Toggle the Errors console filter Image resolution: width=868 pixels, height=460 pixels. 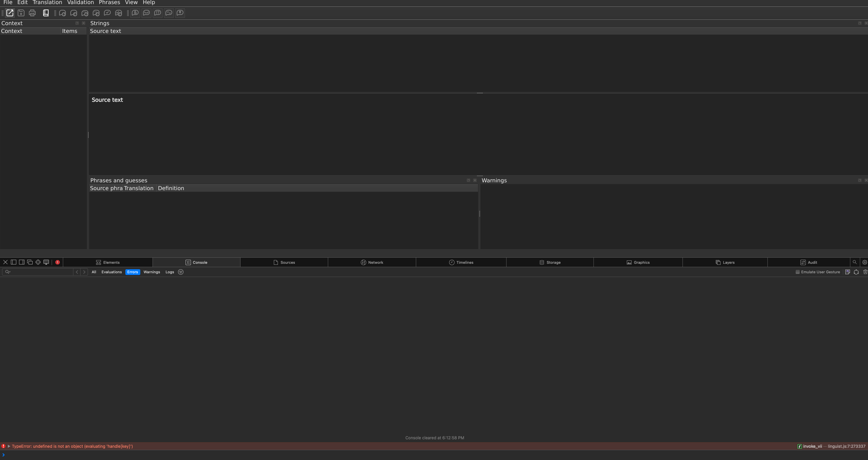coord(132,272)
